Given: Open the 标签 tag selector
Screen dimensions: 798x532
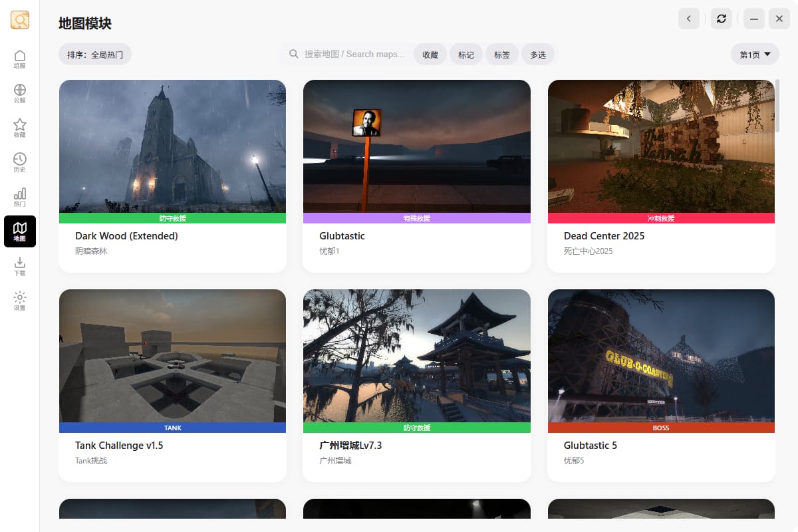Looking at the screenshot, I should (502, 55).
